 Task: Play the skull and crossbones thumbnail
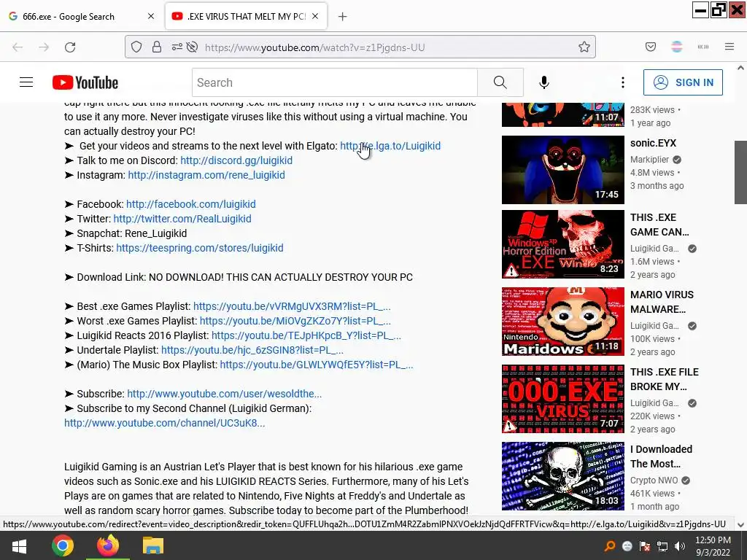(x=562, y=476)
